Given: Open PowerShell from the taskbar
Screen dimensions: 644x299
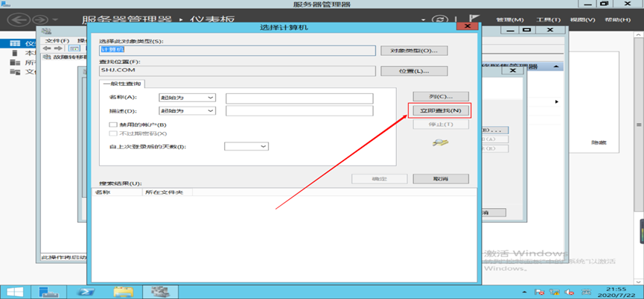Looking at the screenshot, I should coord(86,292).
